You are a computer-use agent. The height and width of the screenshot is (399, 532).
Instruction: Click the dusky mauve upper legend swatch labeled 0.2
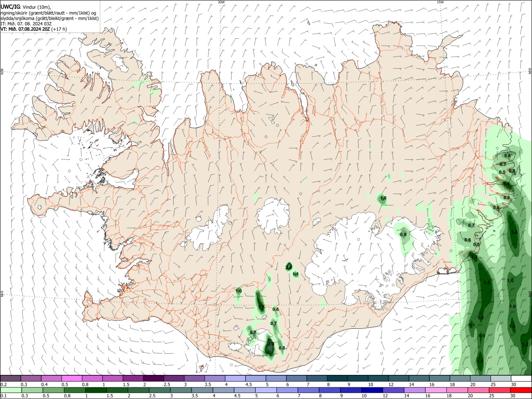point(10,379)
